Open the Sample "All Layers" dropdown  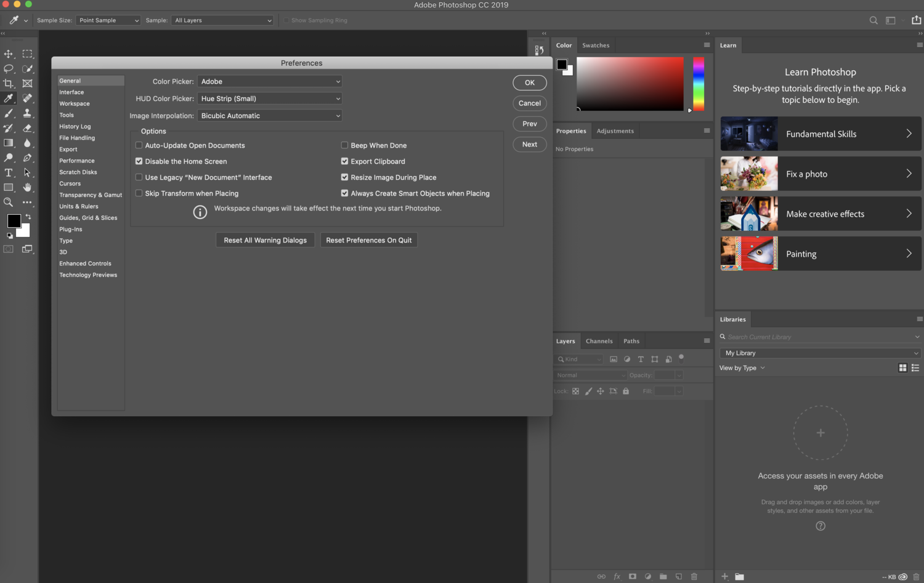coord(222,20)
